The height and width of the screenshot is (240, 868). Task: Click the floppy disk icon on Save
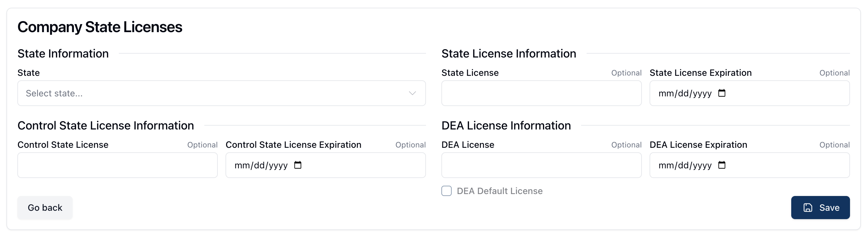click(808, 208)
